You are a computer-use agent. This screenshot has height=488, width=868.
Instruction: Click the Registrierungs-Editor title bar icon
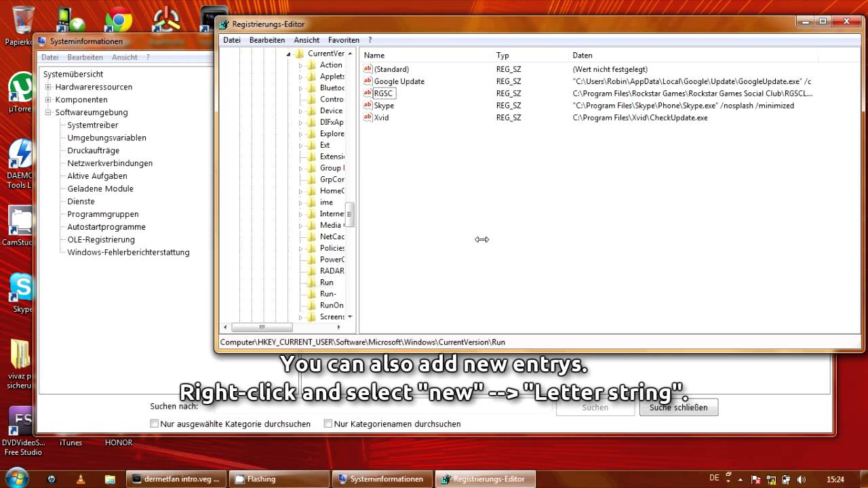click(224, 24)
